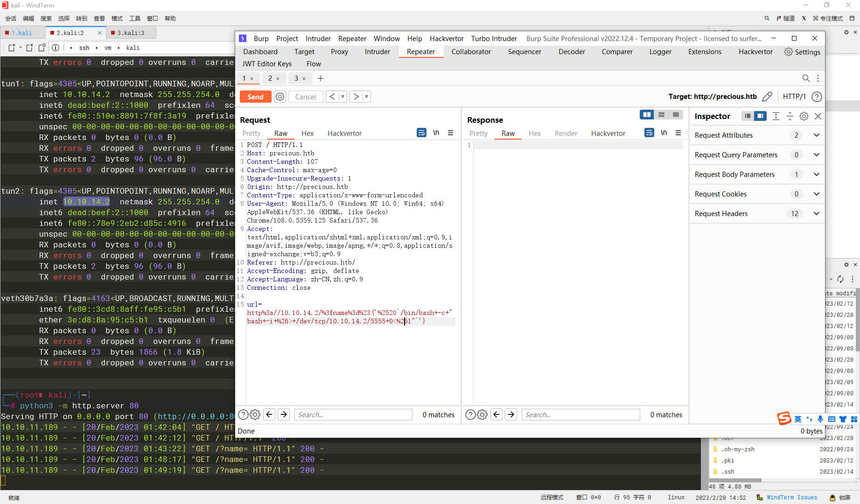Screen dimensions: 860x504
Task: Toggle Request line wrap icon
Action: click(421, 133)
